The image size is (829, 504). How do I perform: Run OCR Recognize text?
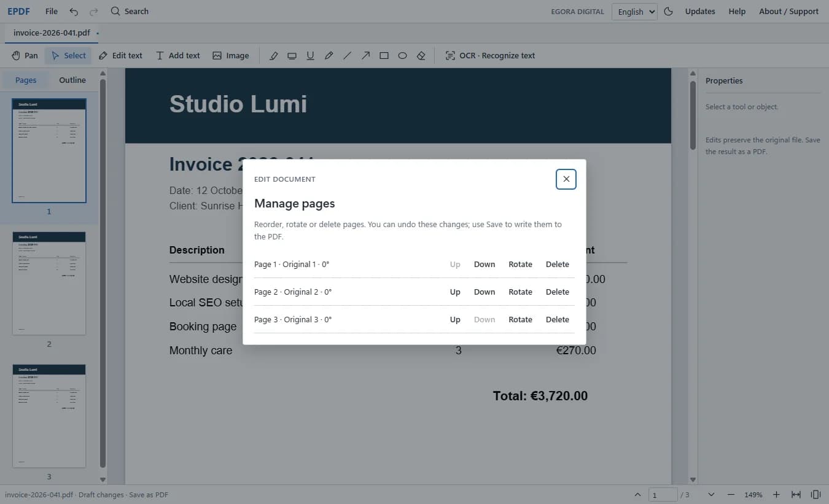pyautogui.click(x=490, y=55)
